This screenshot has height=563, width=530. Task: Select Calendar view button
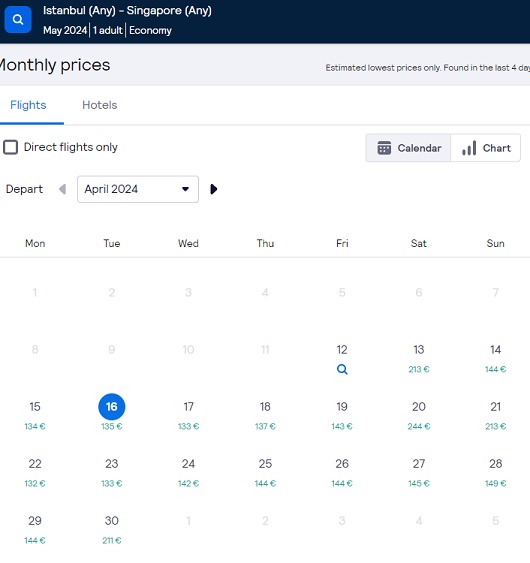pos(408,148)
